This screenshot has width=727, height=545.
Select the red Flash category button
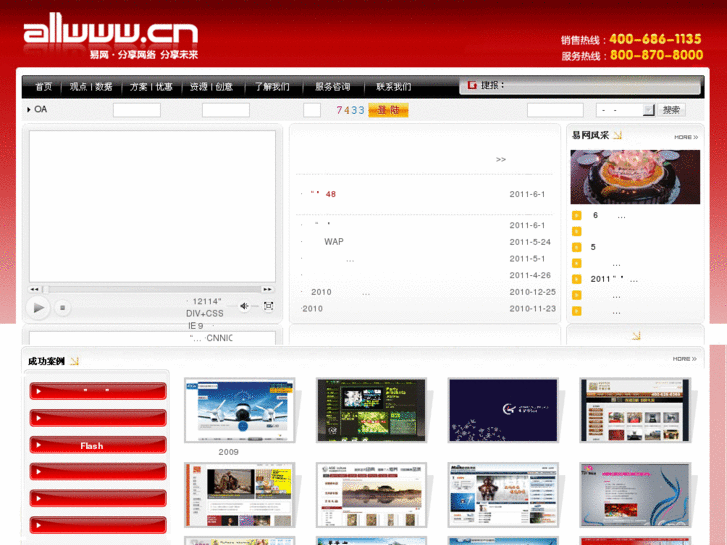pos(98,445)
